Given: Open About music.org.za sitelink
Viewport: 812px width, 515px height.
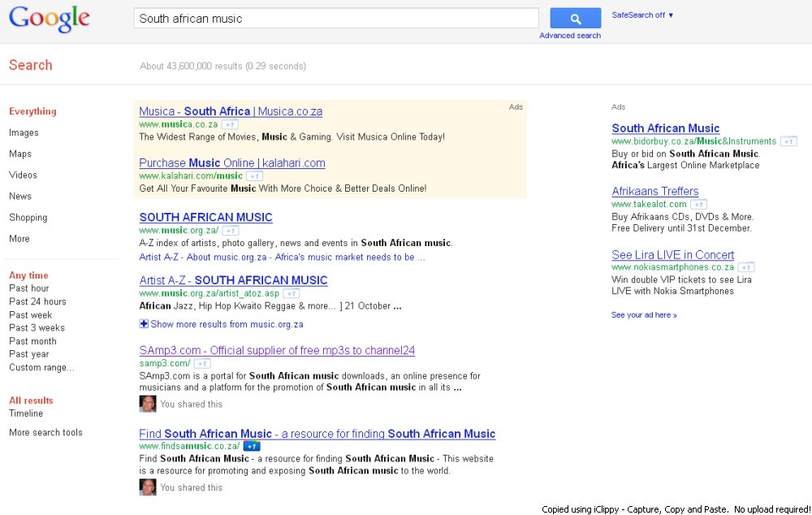Looking at the screenshot, I should 227,257.
